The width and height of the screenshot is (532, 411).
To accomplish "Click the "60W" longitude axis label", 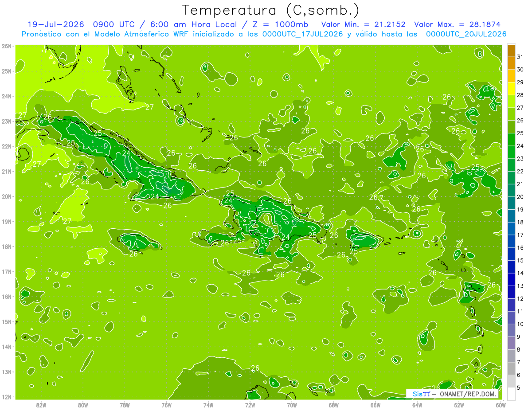I will tap(501, 405).
